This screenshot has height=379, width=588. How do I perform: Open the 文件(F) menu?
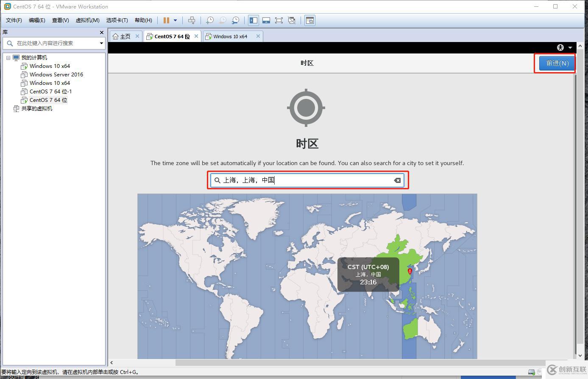[x=14, y=20]
